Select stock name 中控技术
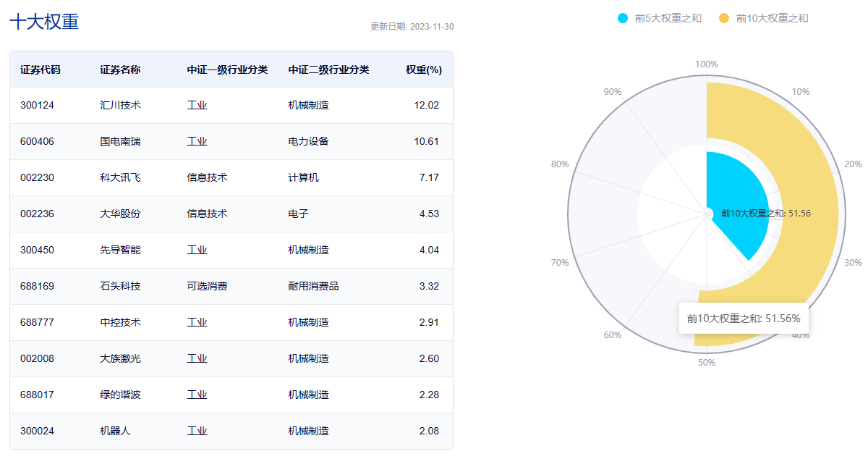Screen dimensions: 868x459 (120, 322)
